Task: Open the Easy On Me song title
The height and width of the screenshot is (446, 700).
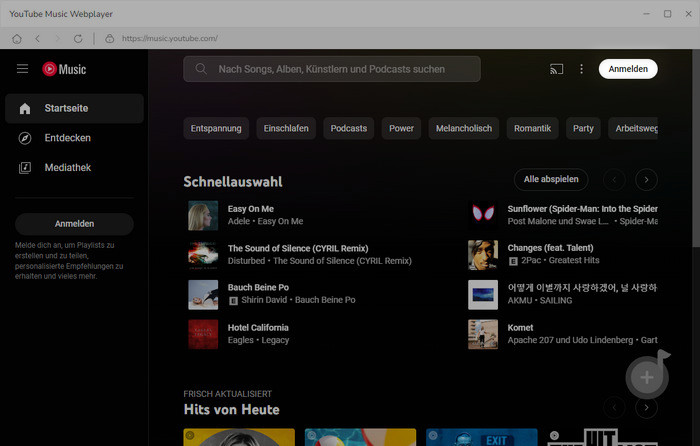Action: (x=251, y=209)
